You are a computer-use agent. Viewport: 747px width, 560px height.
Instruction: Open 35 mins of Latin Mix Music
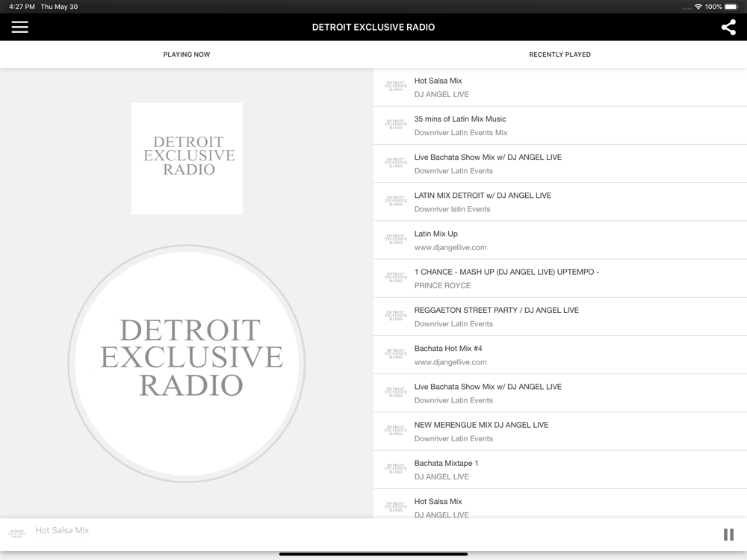(x=560, y=125)
